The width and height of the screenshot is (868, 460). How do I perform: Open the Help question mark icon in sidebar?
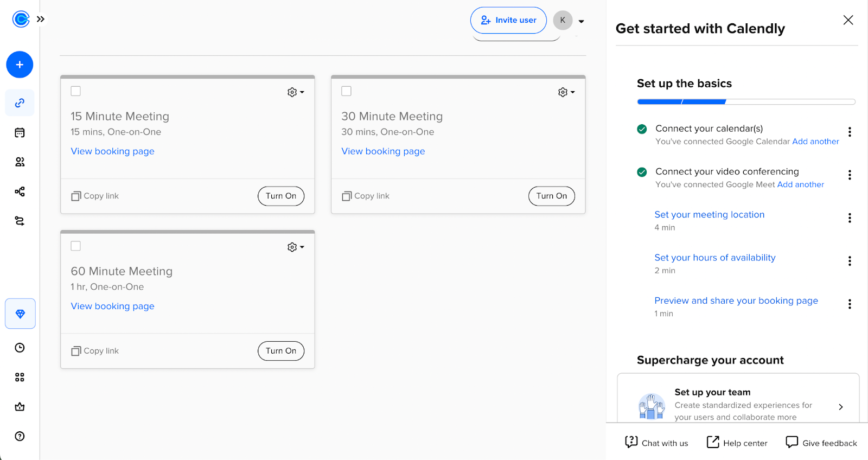(x=20, y=436)
